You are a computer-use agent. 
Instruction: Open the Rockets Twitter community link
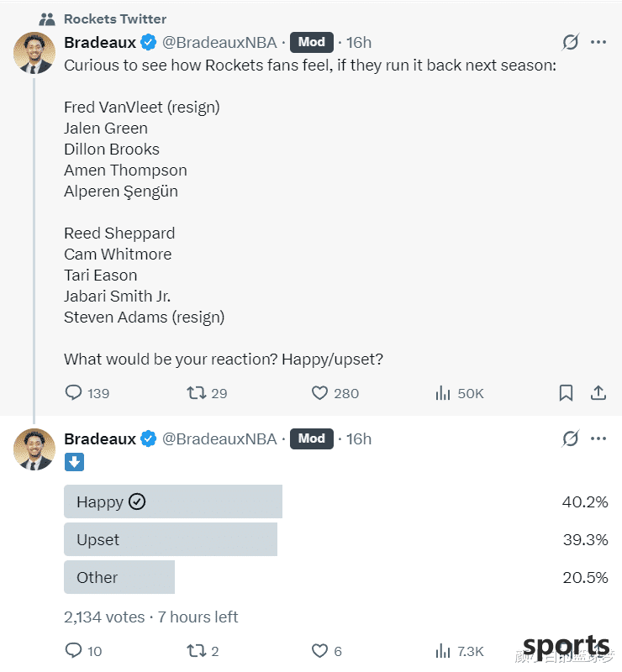115,18
